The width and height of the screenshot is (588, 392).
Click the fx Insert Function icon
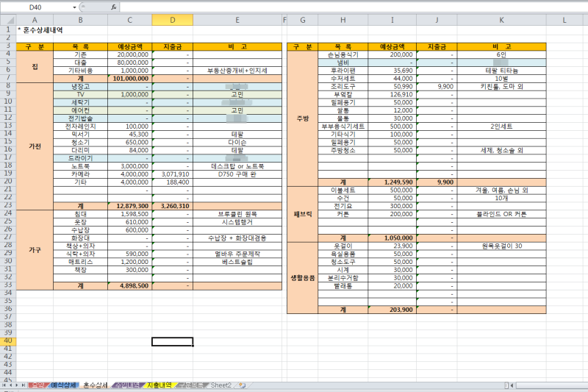click(x=114, y=7)
